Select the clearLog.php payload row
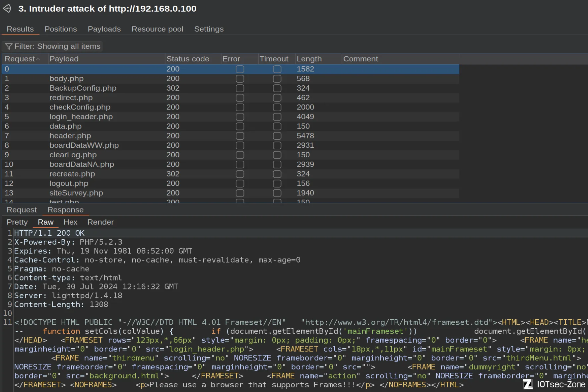This screenshot has height=392, width=588. pyautogui.click(x=230, y=155)
